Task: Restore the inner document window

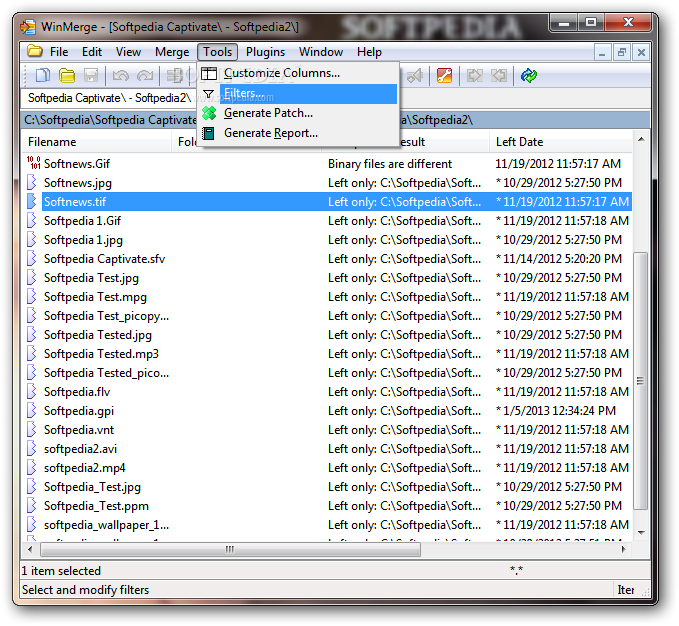Action: point(622,53)
